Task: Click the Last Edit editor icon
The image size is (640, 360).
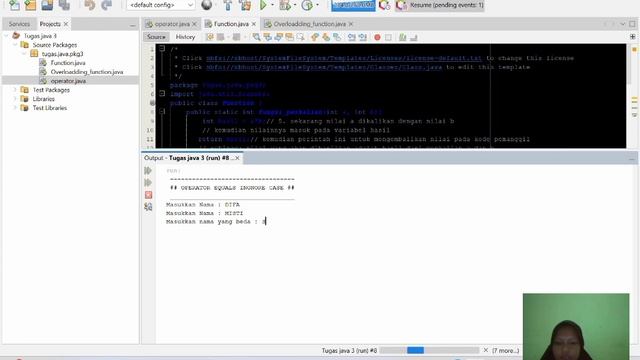Action: pos(210,37)
